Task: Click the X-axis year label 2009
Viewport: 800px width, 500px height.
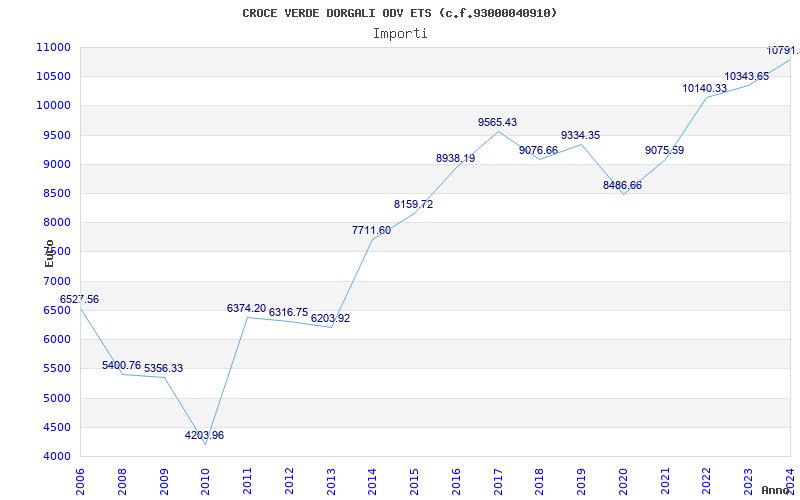Action: tap(164, 482)
